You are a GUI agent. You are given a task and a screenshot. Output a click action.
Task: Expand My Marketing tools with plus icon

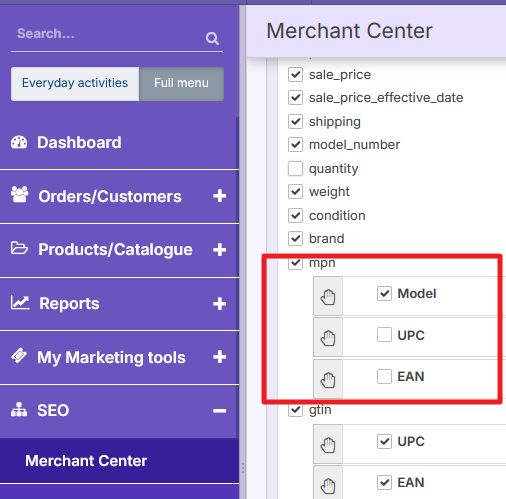pyautogui.click(x=220, y=357)
